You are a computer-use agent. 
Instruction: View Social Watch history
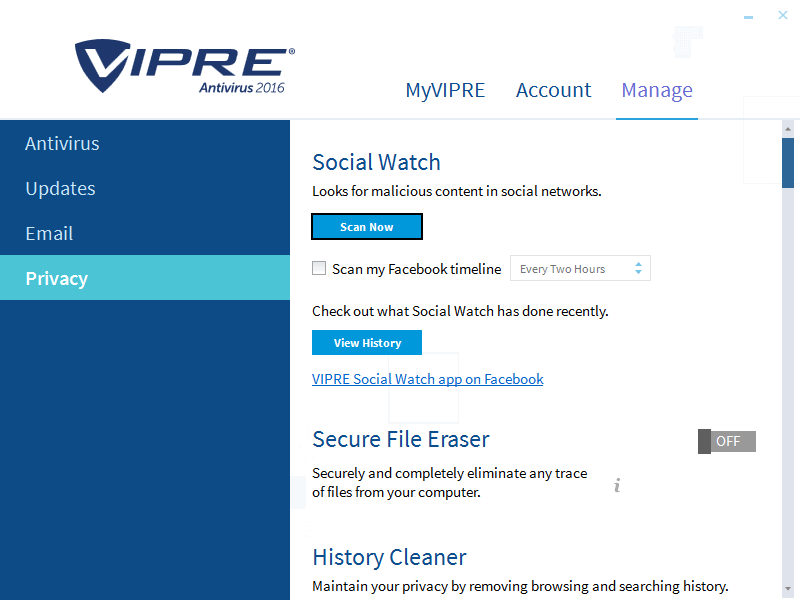366,342
